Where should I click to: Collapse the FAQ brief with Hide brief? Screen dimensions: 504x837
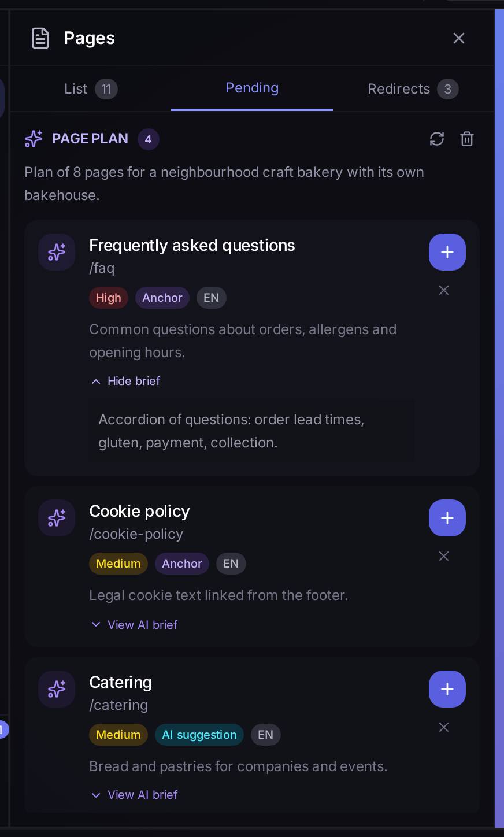(x=125, y=381)
